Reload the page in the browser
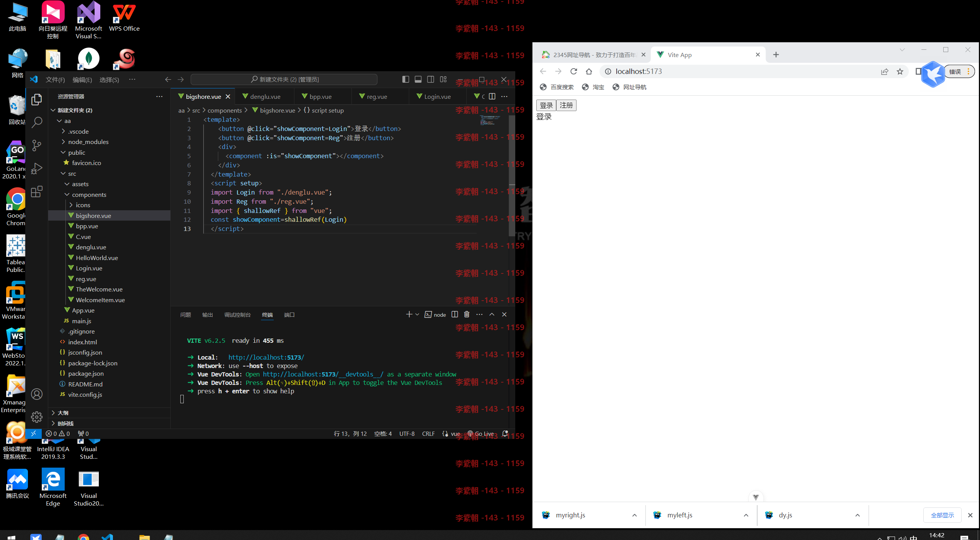This screenshot has height=540, width=980. [x=573, y=71]
